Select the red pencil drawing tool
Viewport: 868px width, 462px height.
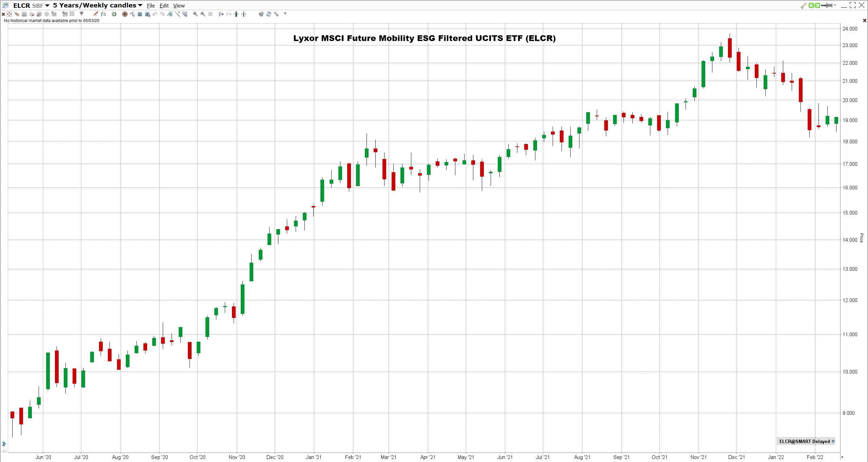pyautogui.click(x=96, y=14)
